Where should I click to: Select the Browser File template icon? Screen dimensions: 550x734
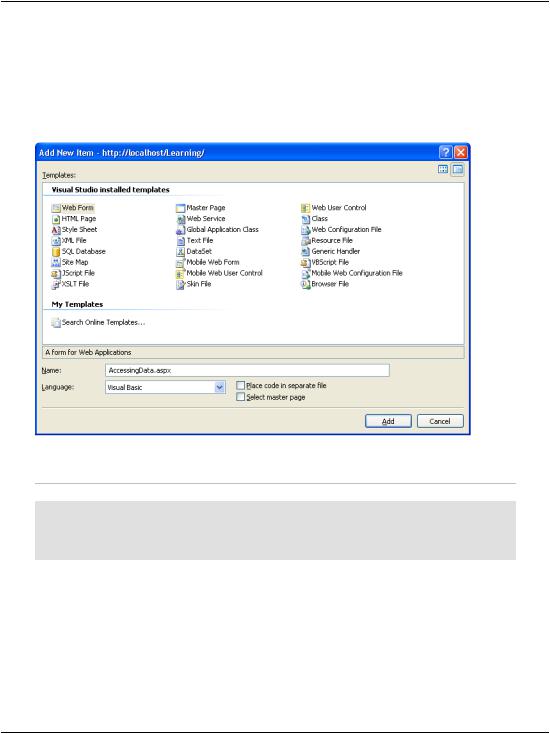(x=306, y=284)
